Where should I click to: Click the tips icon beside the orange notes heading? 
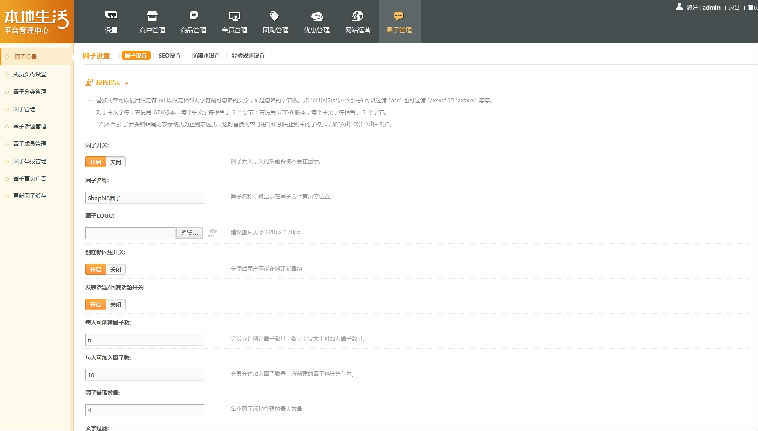click(x=88, y=83)
